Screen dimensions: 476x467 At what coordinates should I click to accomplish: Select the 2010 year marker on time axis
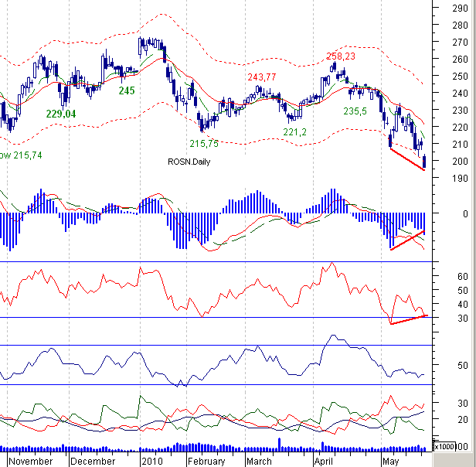pos(152,461)
